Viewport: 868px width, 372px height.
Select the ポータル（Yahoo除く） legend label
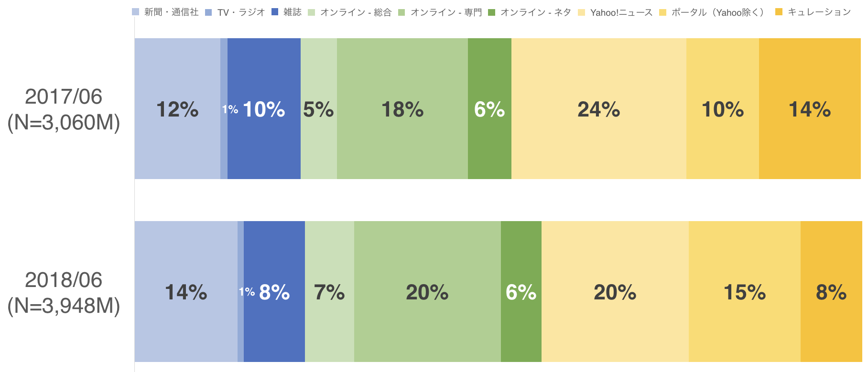point(719,12)
